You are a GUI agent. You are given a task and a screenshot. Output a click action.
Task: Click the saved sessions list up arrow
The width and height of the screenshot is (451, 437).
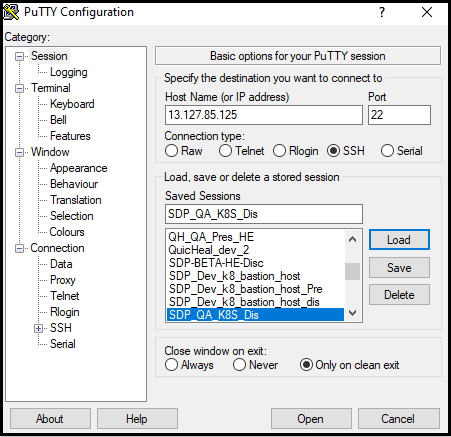352,239
